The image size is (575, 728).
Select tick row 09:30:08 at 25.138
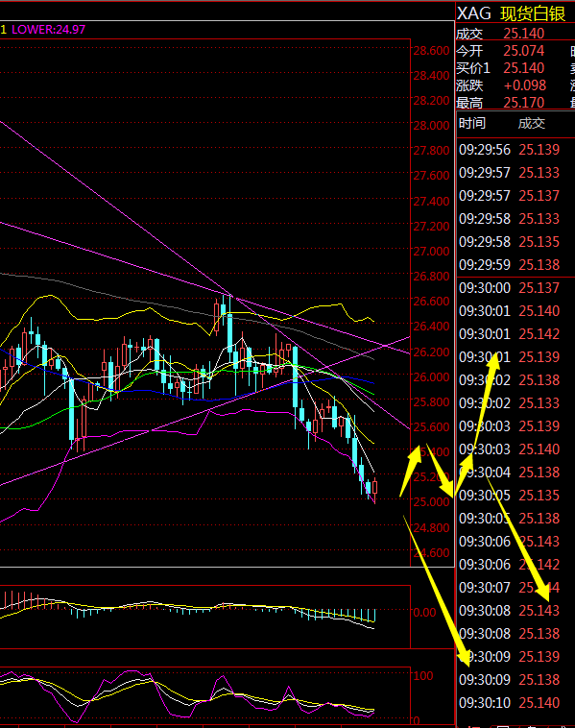click(x=509, y=633)
